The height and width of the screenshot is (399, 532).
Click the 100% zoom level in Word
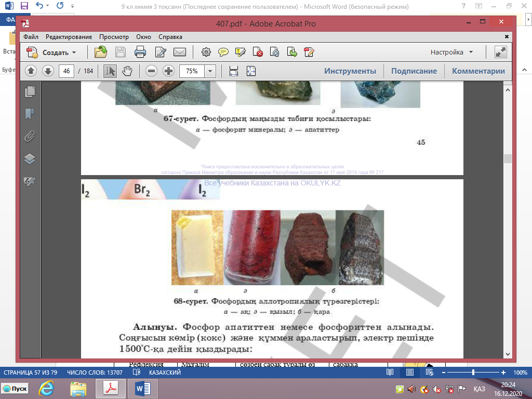click(520, 373)
